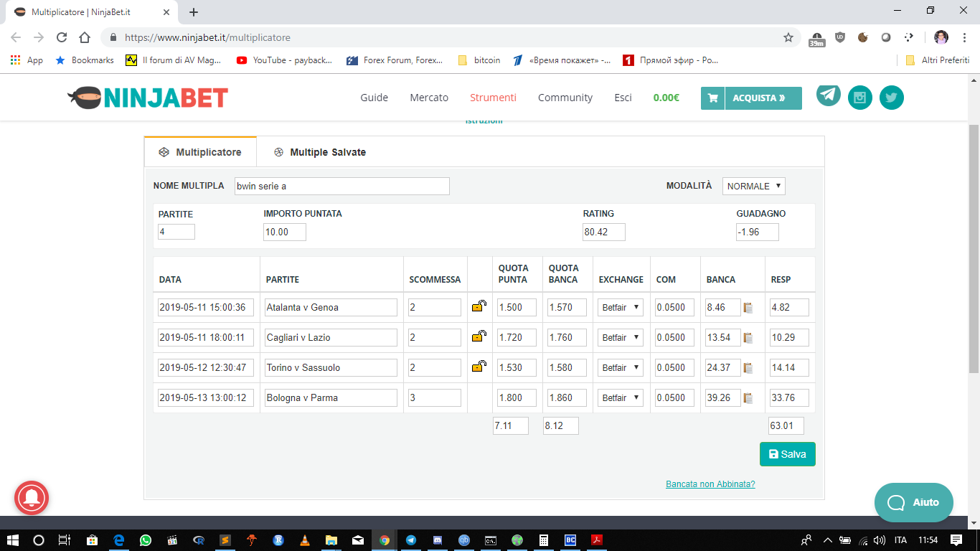
Task: Toggle lock icon for Atalanta v Genoa
Action: click(x=479, y=306)
